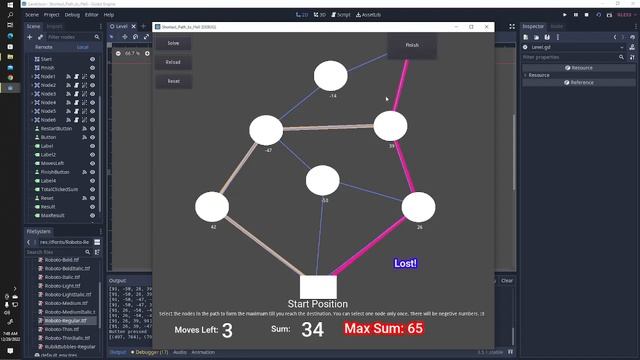Add a new scene tab

143,27
